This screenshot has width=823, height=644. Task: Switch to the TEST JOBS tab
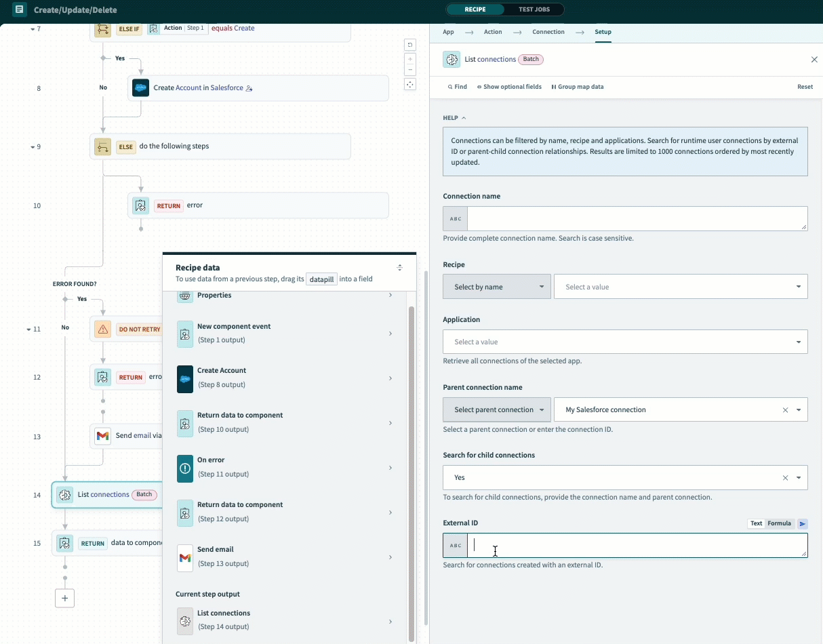pos(535,10)
